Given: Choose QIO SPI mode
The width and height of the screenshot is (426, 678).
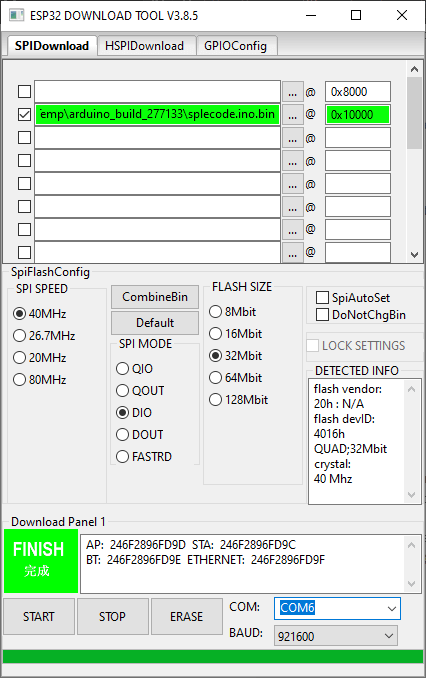Looking at the screenshot, I should pos(135,369).
